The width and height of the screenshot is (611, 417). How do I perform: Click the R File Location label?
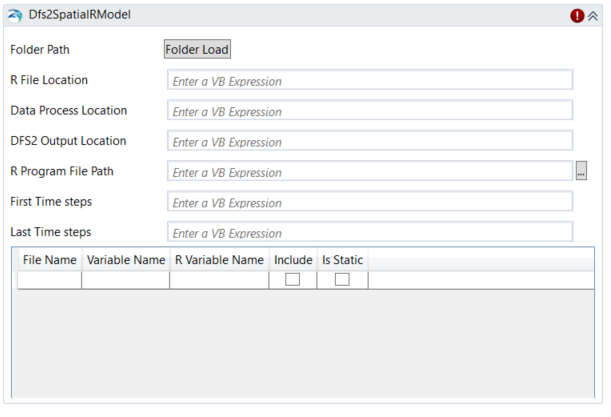pos(49,80)
